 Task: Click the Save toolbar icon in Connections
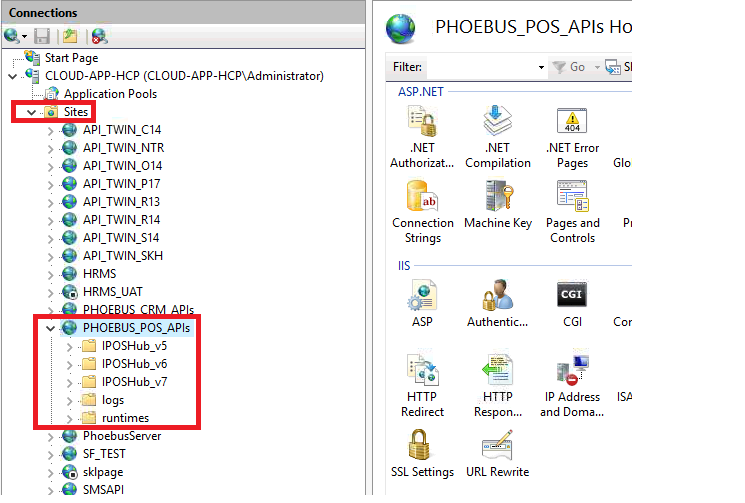click(42, 36)
